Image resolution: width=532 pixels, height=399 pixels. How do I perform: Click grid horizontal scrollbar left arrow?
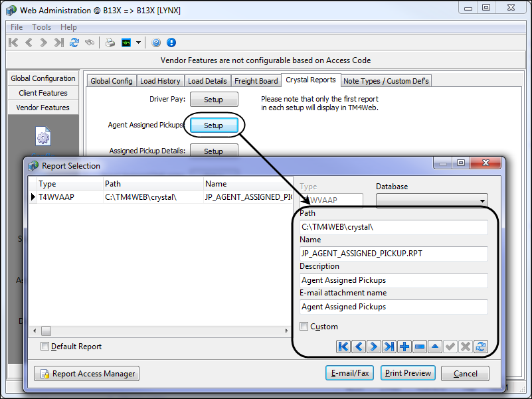pos(35,331)
